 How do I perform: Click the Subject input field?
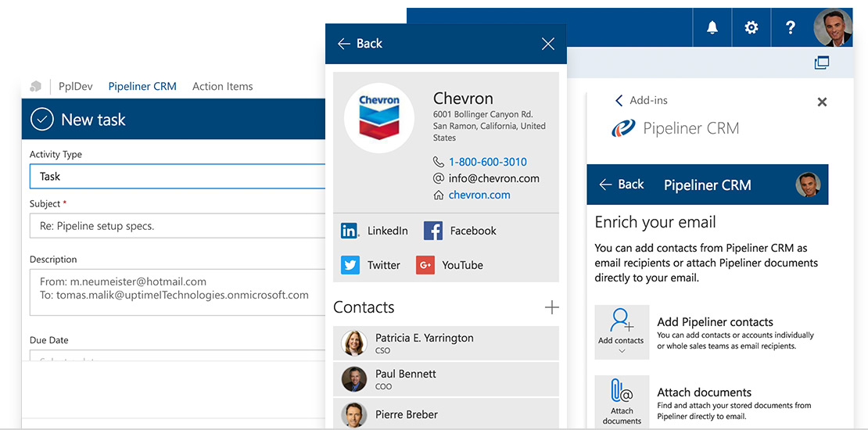(178, 226)
